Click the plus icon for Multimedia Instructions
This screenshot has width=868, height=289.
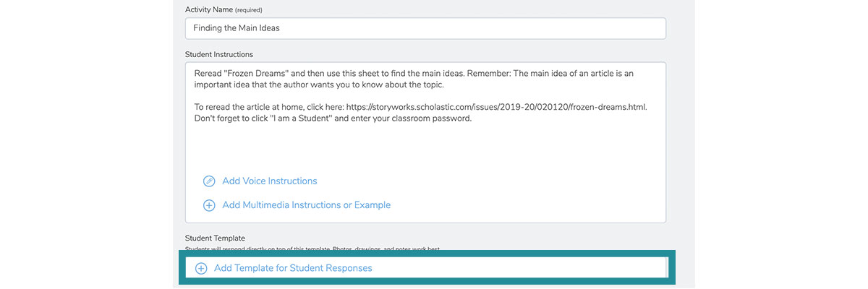(x=209, y=205)
